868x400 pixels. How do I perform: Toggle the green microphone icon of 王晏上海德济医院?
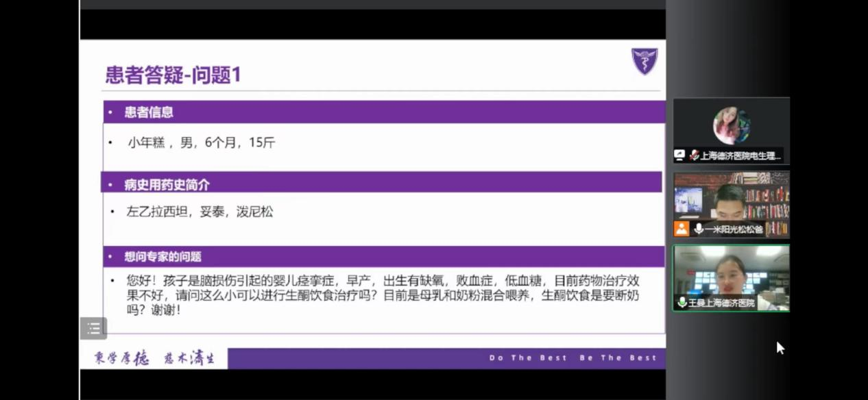[x=682, y=302]
